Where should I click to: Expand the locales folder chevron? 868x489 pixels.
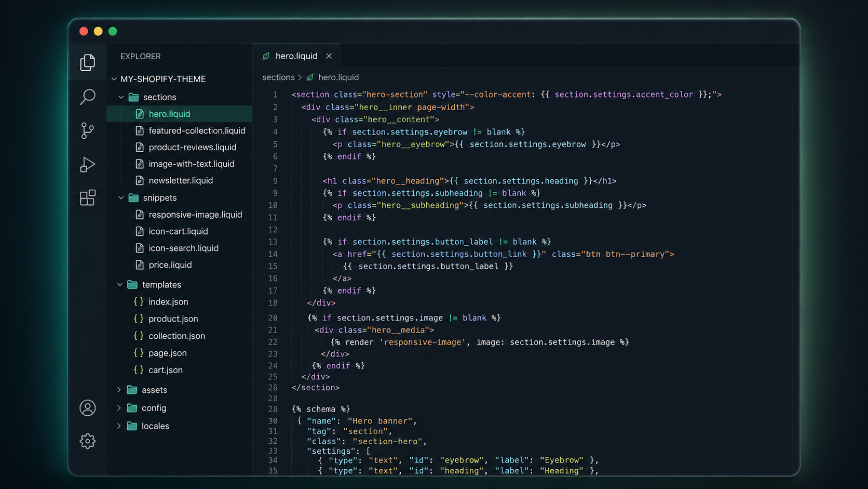coord(119,426)
